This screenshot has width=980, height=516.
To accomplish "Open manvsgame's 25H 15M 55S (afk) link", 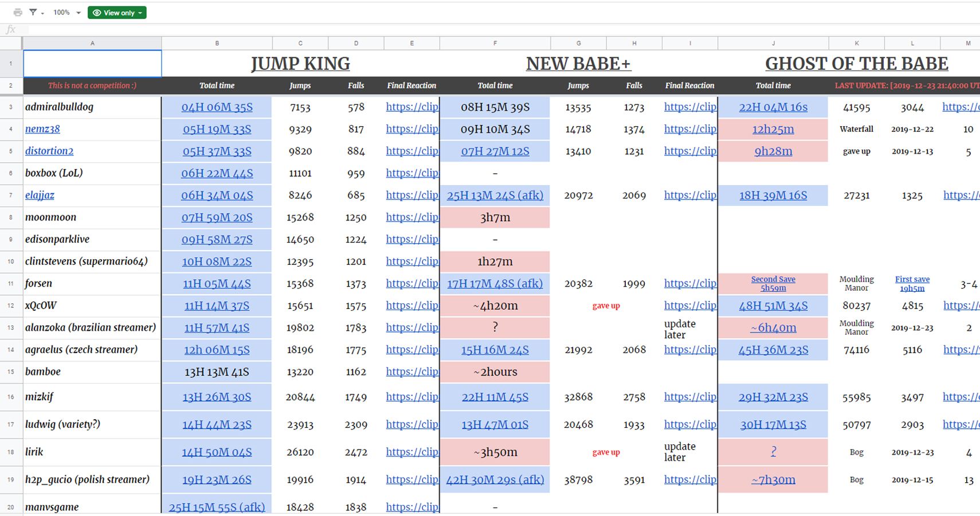I will tap(217, 507).
